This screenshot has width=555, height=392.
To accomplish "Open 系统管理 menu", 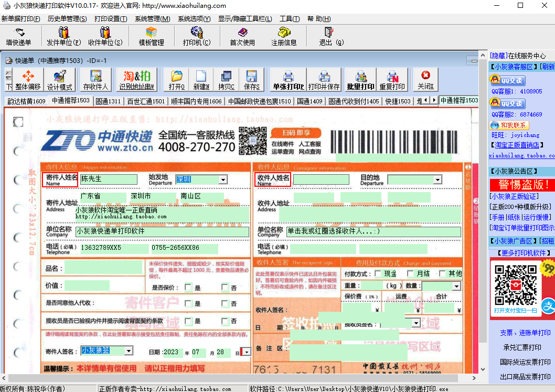I will pos(152,19).
